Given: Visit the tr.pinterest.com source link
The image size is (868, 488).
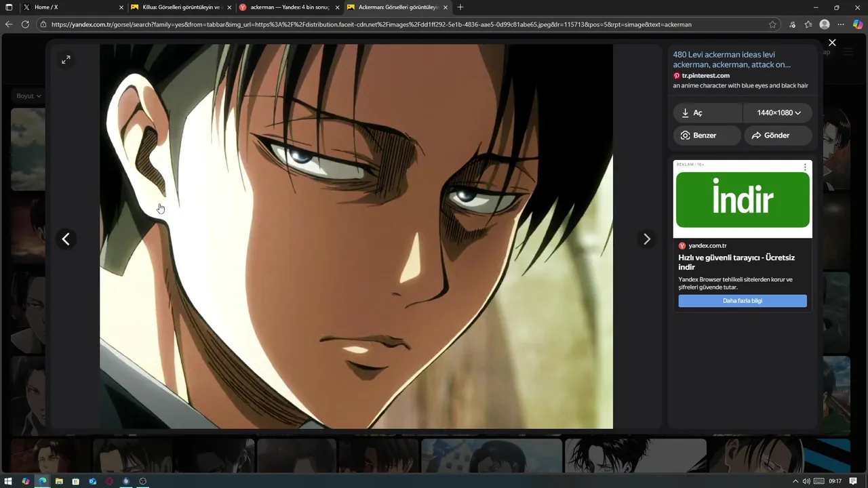Looking at the screenshot, I should click(x=705, y=76).
